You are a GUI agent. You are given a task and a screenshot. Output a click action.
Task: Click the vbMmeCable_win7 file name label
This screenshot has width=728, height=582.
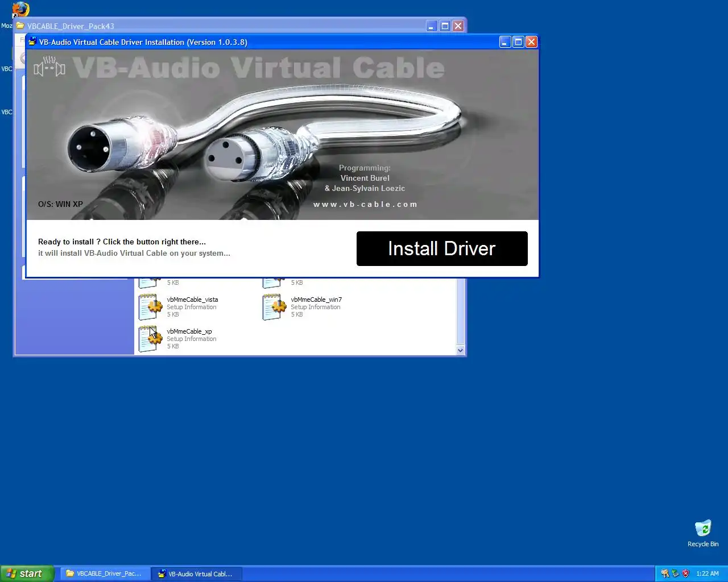tap(316, 300)
